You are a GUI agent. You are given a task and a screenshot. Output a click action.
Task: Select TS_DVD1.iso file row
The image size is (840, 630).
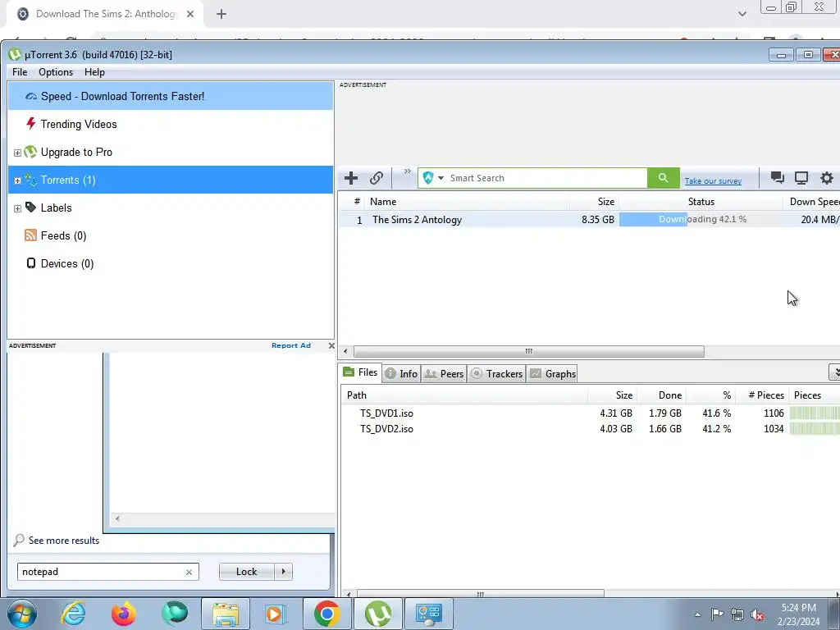[x=589, y=413]
